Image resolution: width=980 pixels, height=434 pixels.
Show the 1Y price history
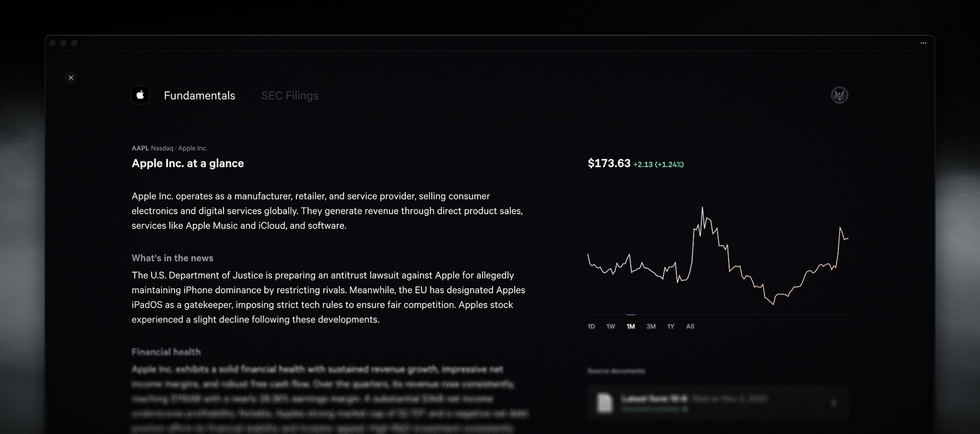[x=671, y=326]
